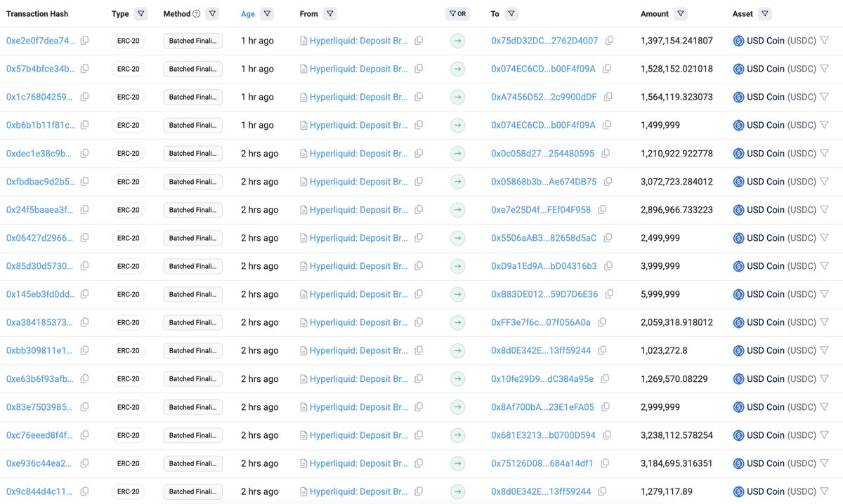This screenshot has width=843, height=504.
Task: Open transaction 0x83e7503985 details
Action: point(39,407)
